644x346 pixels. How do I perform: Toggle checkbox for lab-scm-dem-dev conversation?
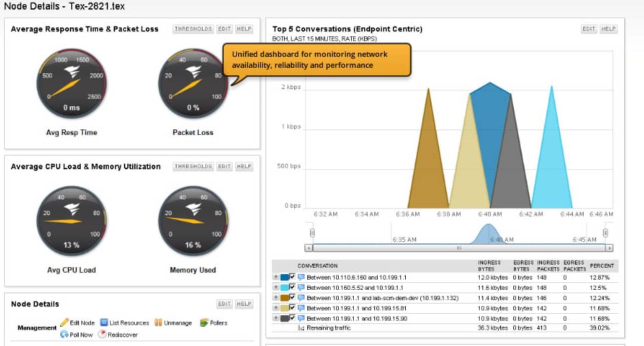292,297
